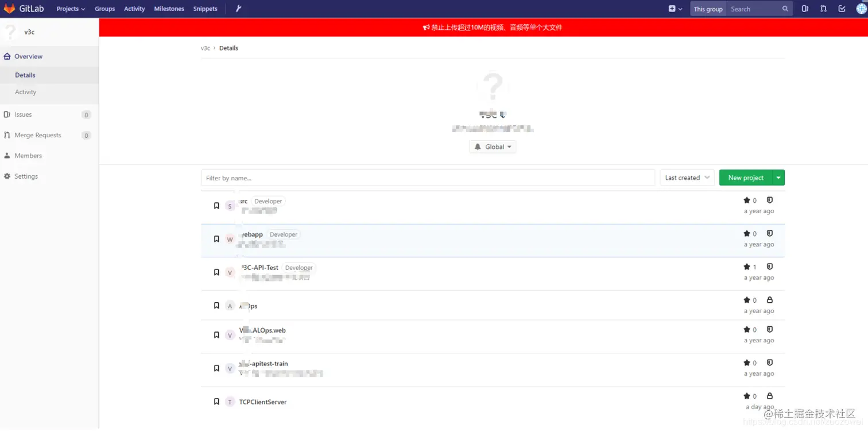Image resolution: width=868 pixels, height=432 pixels.
Task: Open the plus new item menu
Action: (675, 9)
